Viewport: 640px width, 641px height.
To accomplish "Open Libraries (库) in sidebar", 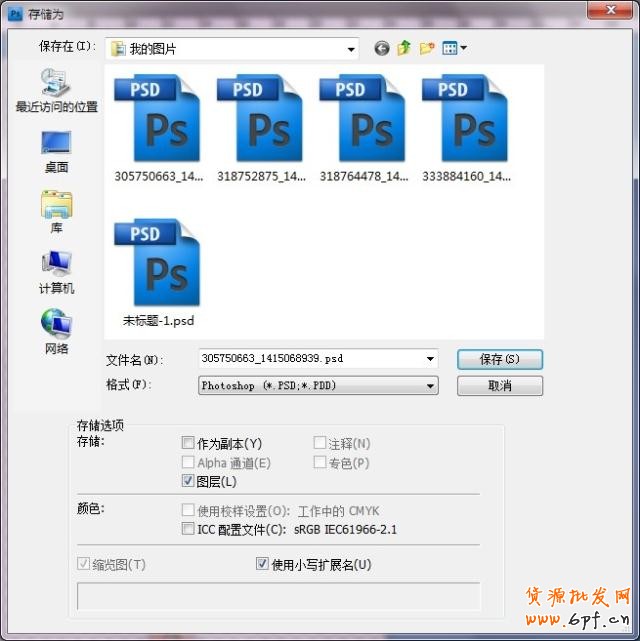I will (56, 211).
